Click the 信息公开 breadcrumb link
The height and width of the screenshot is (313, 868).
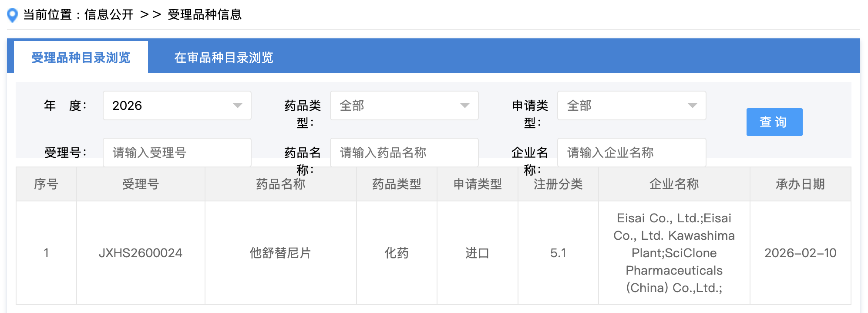click(109, 15)
